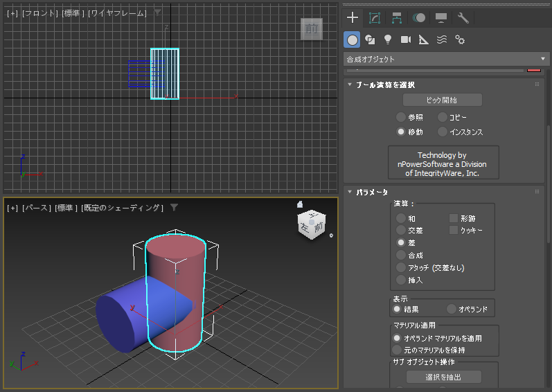Select アタッチ (交差なし) operation
The height and width of the screenshot is (392, 552).
click(401, 267)
